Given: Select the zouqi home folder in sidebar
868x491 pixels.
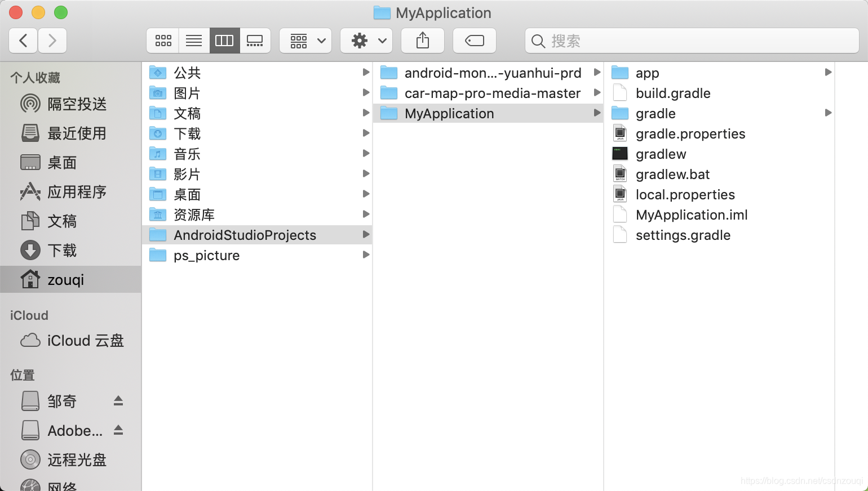Looking at the screenshot, I should tap(70, 280).
